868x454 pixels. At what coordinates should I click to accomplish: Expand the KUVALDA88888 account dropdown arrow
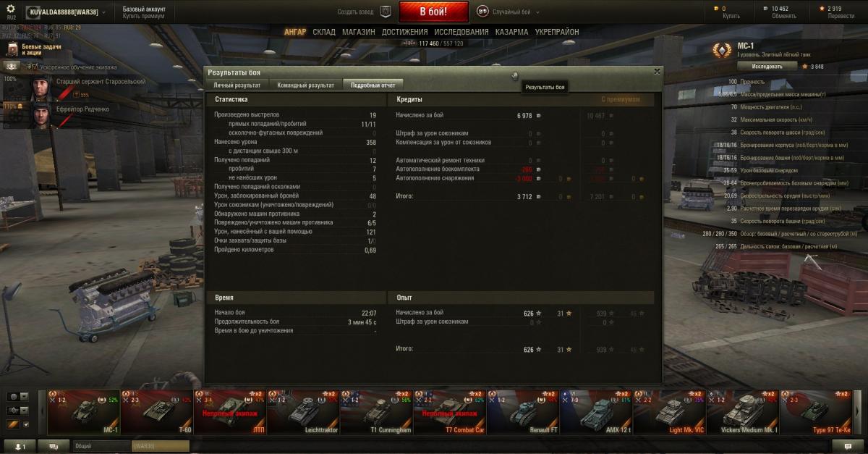(x=103, y=12)
